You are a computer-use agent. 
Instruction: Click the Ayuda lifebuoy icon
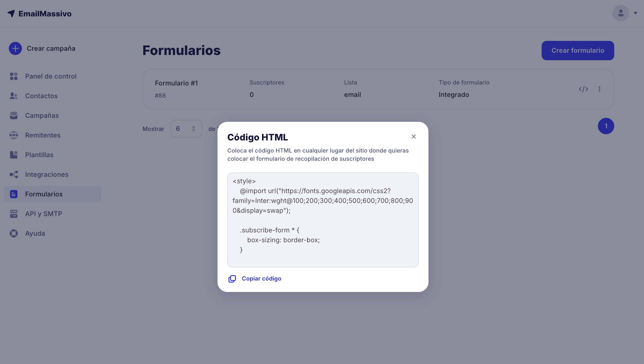[x=14, y=233]
